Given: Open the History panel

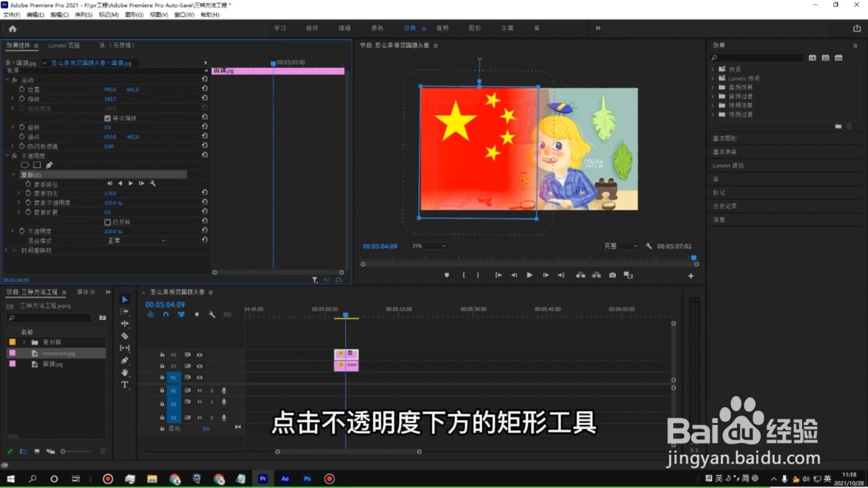Looking at the screenshot, I should pyautogui.click(x=724, y=206).
